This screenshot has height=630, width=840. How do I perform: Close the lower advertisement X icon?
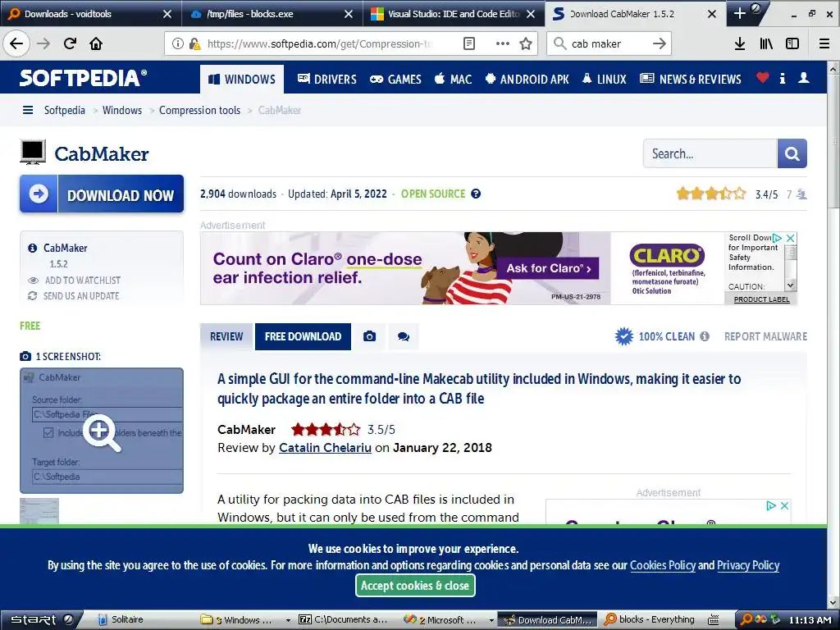coord(784,505)
